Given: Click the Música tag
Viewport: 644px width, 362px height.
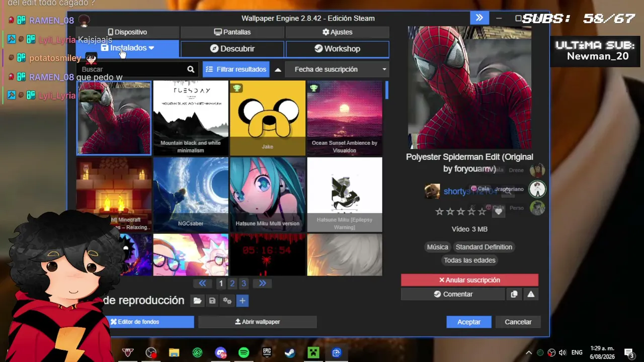Looking at the screenshot, I should pyautogui.click(x=437, y=247).
